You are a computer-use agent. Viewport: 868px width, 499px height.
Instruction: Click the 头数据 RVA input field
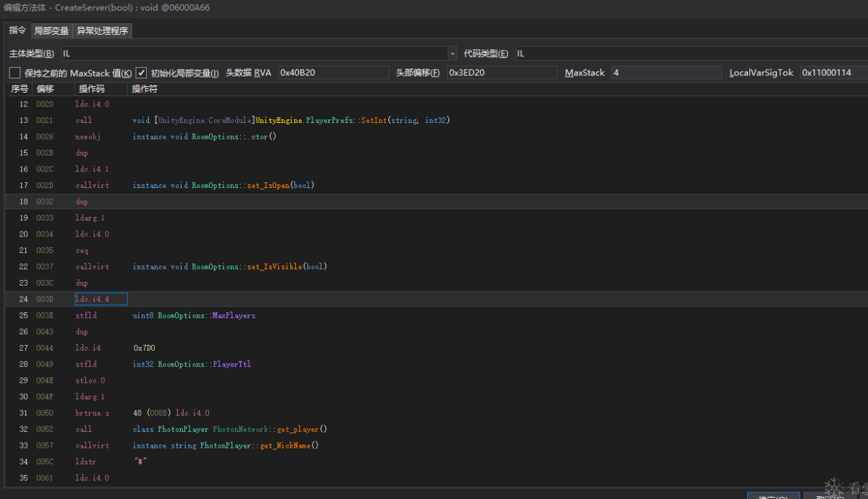pyautogui.click(x=333, y=73)
